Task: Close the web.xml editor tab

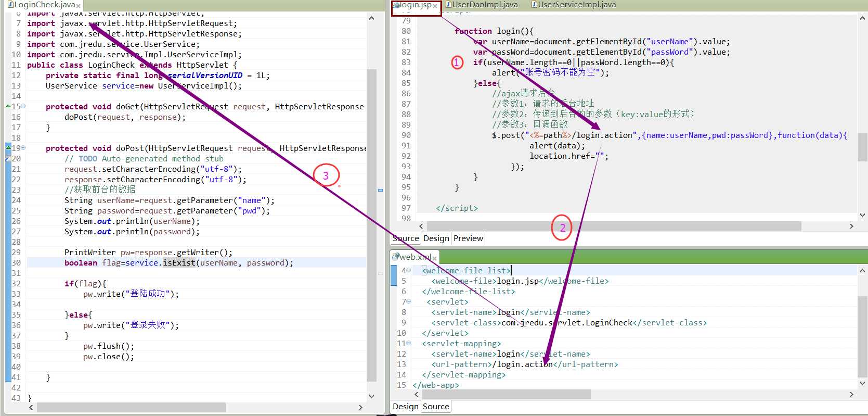Action: click(x=434, y=258)
